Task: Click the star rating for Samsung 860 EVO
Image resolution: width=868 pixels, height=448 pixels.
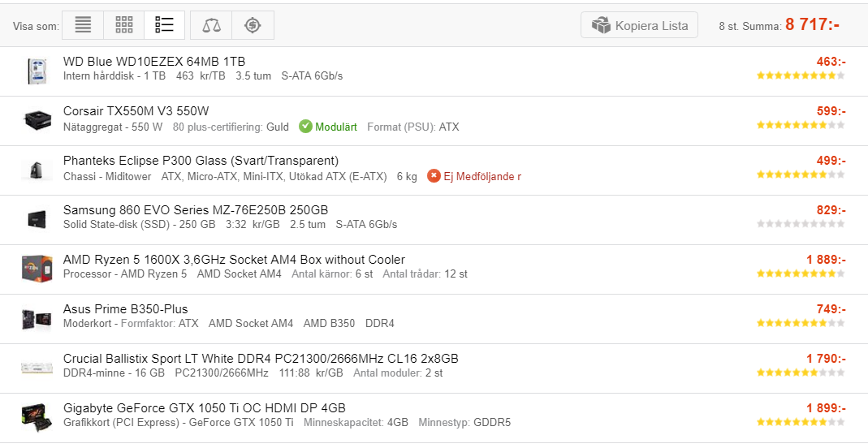Action: pos(801,224)
